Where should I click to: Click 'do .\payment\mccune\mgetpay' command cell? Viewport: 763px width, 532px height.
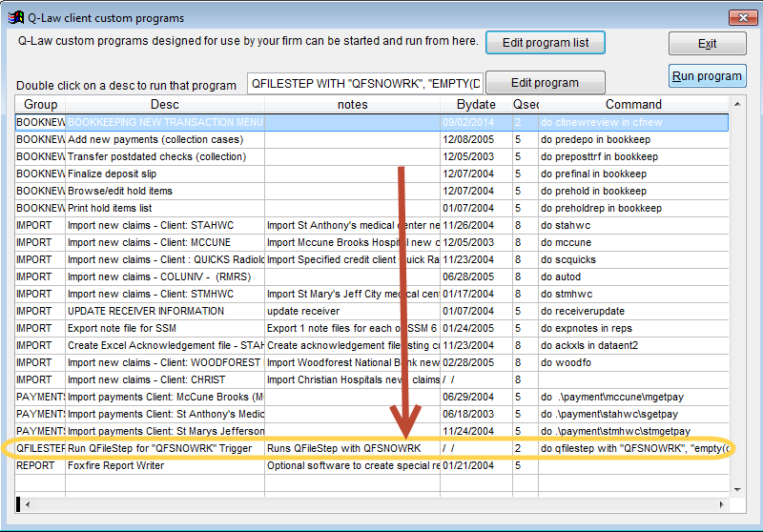point(633,397)
